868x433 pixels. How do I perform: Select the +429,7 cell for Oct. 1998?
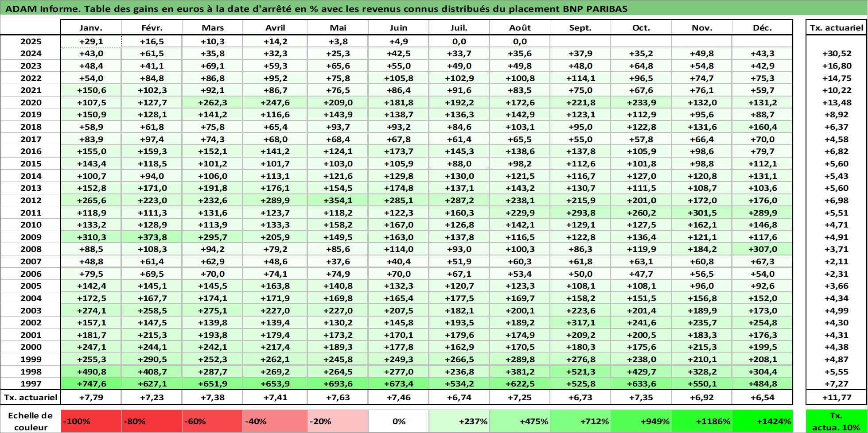[x=641, y=371]
